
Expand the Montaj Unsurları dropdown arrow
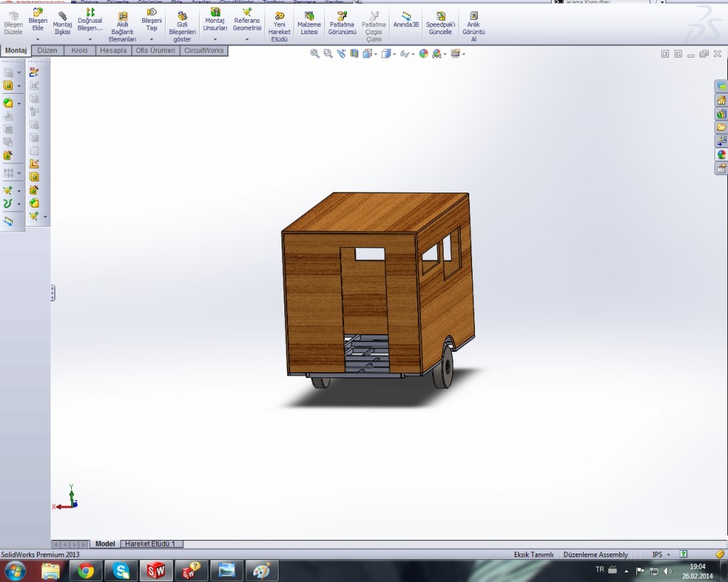[215, 40]
